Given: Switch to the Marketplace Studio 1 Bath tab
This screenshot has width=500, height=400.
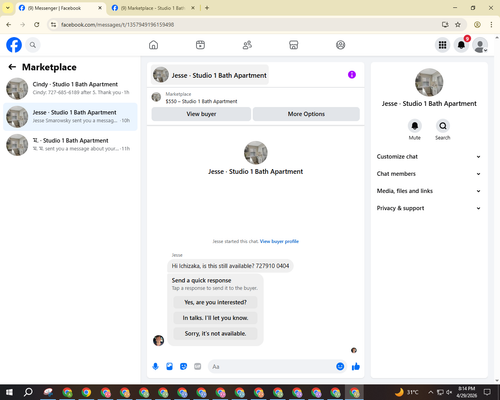Looking at the screenshot, I should click(152, 8).
